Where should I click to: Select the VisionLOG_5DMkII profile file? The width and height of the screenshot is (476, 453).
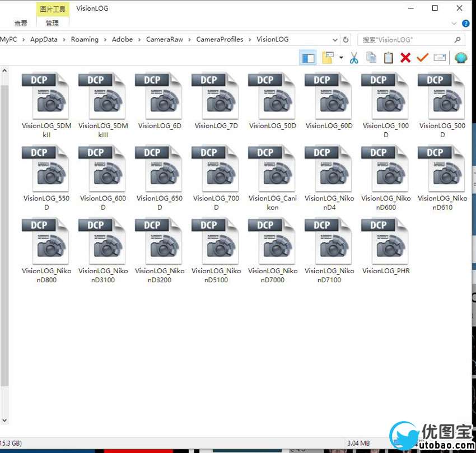click(x=46, y=105)
